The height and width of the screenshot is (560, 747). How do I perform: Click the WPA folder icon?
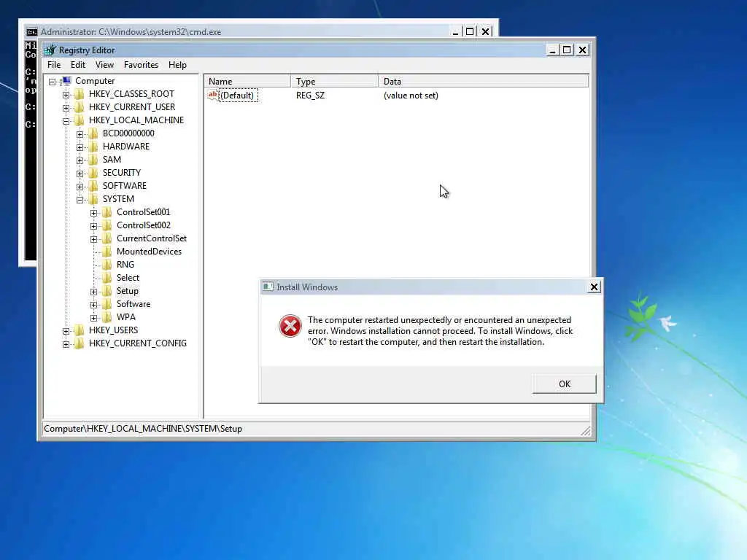point(107,317)
